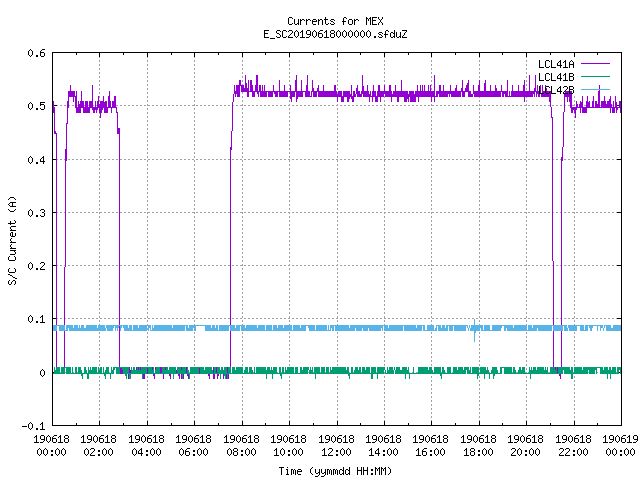Screen dimensions: 640x480
Task: Click the y-axis tick value 0.4
Action: pyautogui.click(x=36, y=160)
